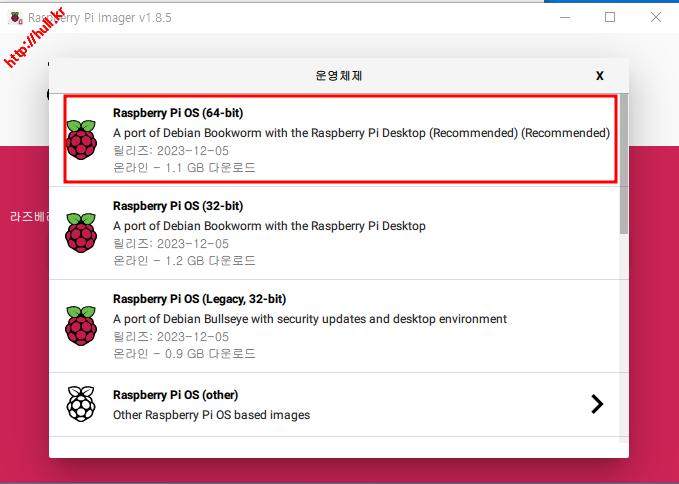Select the 1.2 GB 다운로드 line
679x484 pixels.
pyautogui.click(x=184, y=261)
